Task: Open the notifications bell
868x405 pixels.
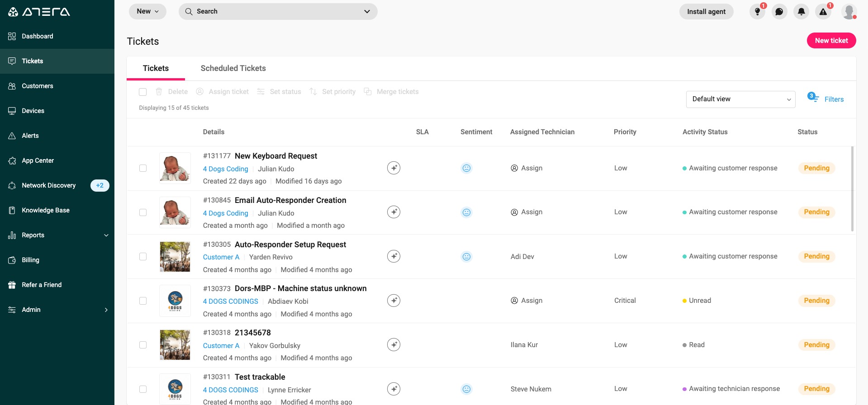Action: [x=802, y=12]
